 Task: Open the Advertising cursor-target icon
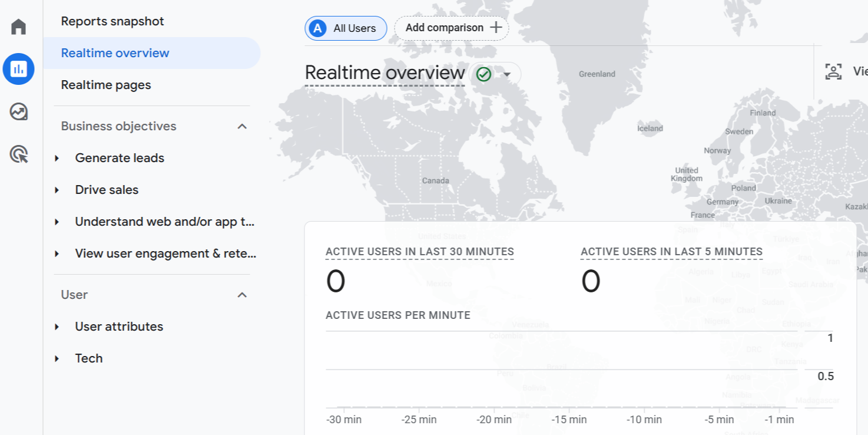coord(18,154)
